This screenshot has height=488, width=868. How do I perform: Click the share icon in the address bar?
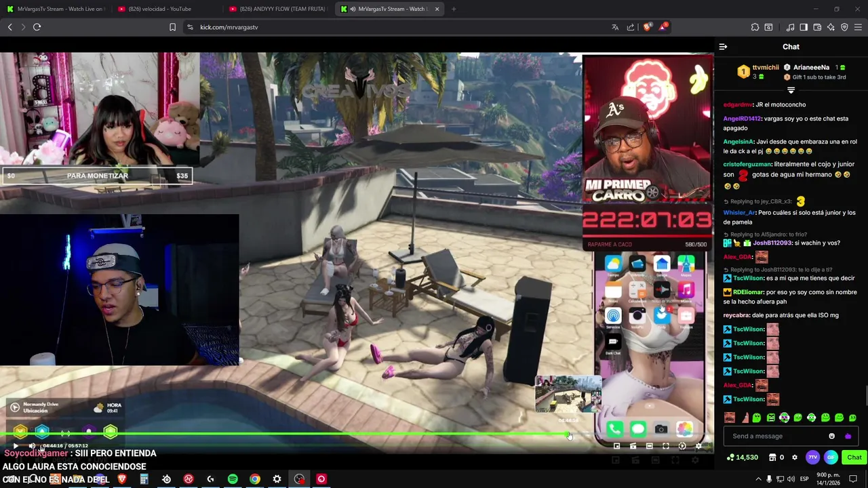[631, 27]
